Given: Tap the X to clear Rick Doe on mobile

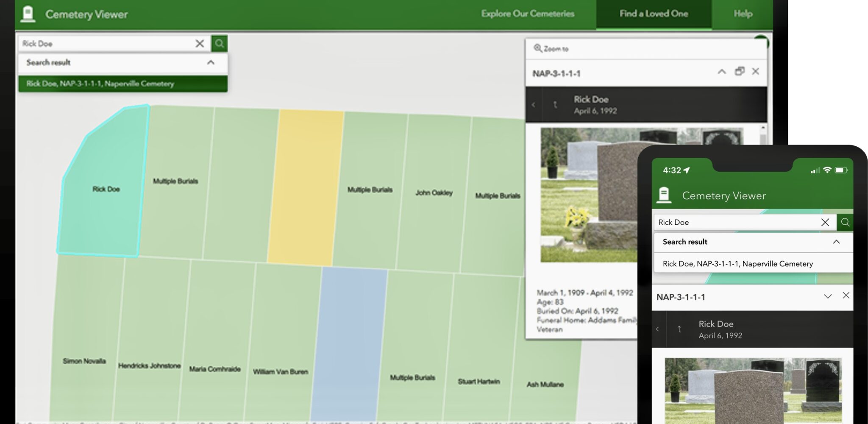Looking at the screenshot, I should 825,222.
